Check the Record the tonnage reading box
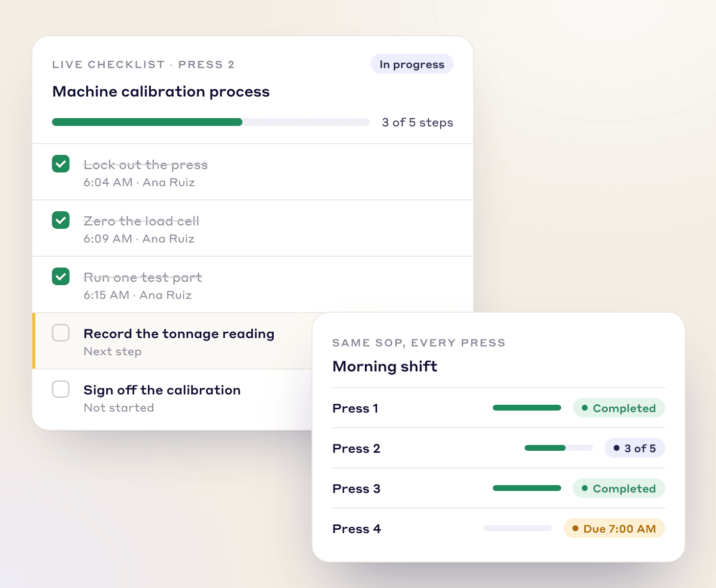The height and width of the screenshot is (588, 716). [x=61, y=333]
